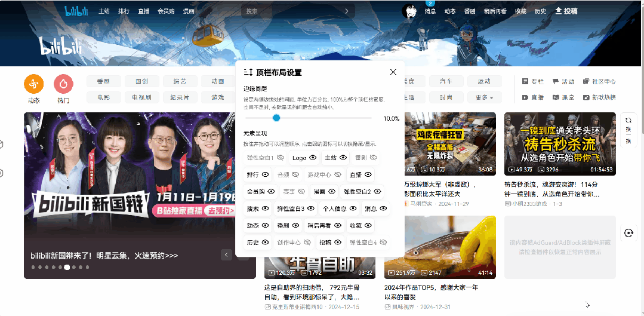This screenshot has height=316, width=644.
Task: Show the 弹性空白1 element via its eye icon
Action: [x=281, y=158]
